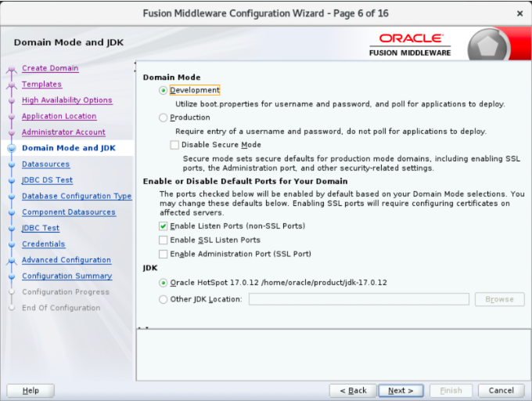532x401 pixels.
Task: Go to the Templates step
Action: point(41,85)
